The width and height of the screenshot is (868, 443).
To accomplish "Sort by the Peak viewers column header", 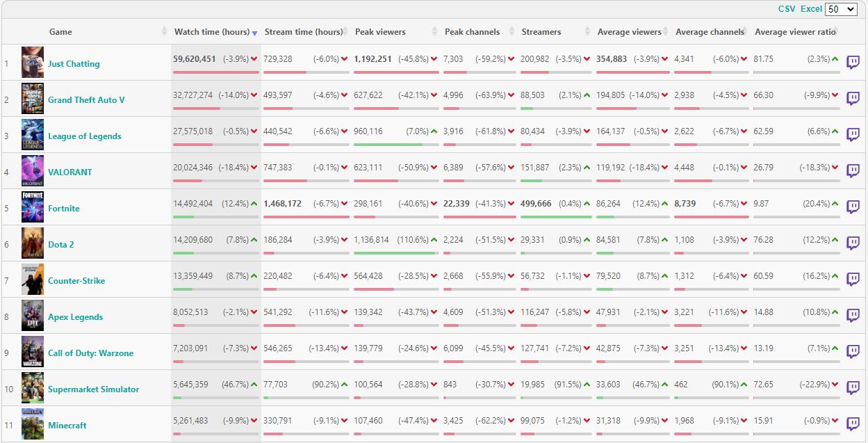I will tap(380, 32).
